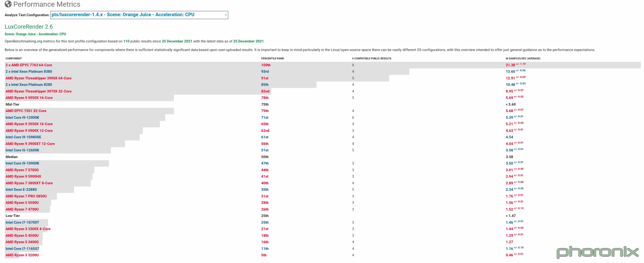Select AMD Ryzen 9 3900XT 12-Core
The height and width of the screenshot is (263, 644).
tap(30, 144)
